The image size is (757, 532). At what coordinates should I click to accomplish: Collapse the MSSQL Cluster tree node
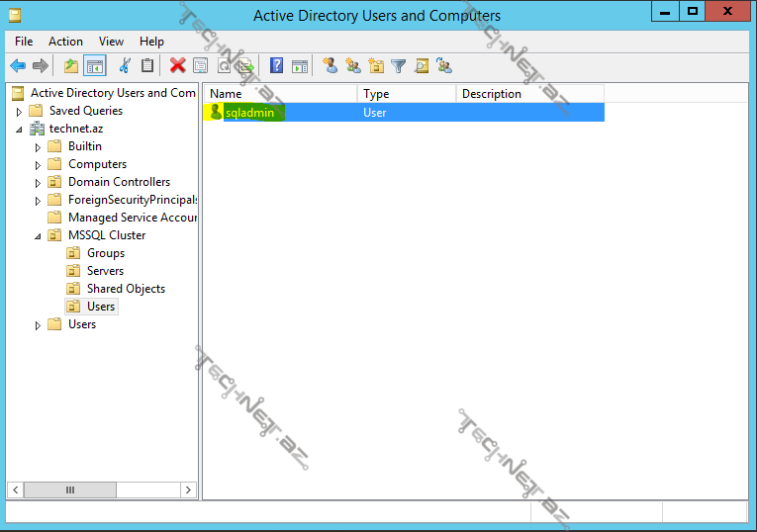[38, 236]
